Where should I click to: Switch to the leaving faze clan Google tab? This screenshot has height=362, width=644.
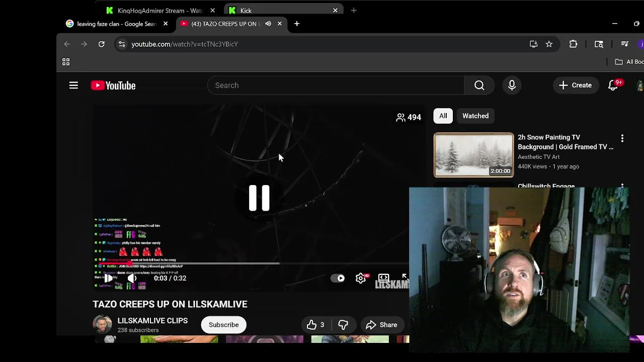click(117, 24)
